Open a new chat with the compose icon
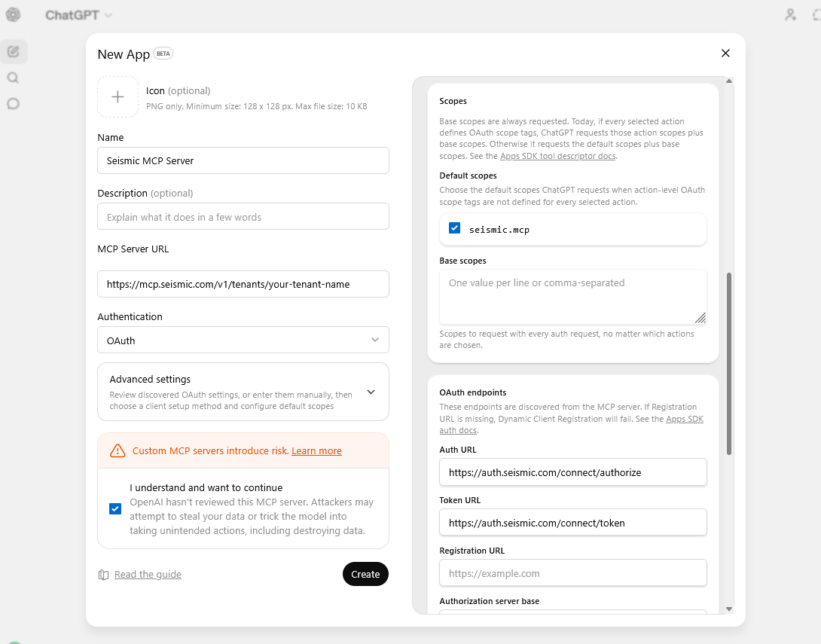The width and height of the screenshot is (821, 644). tap(12, 51)
